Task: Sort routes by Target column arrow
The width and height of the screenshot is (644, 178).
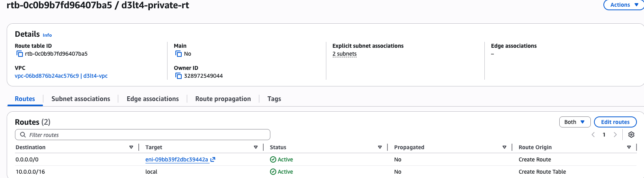Action: [x=256, y=147]
